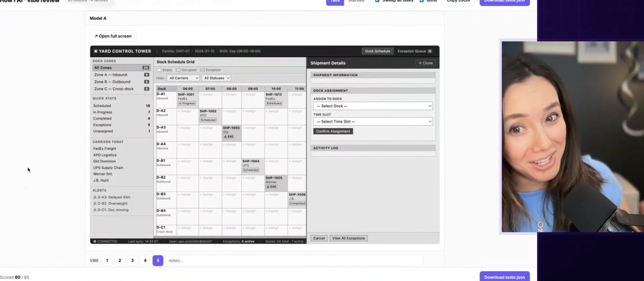Open the All Carriers filter dropdown
This screenshot has width=644, height=281.
point(183,78)
